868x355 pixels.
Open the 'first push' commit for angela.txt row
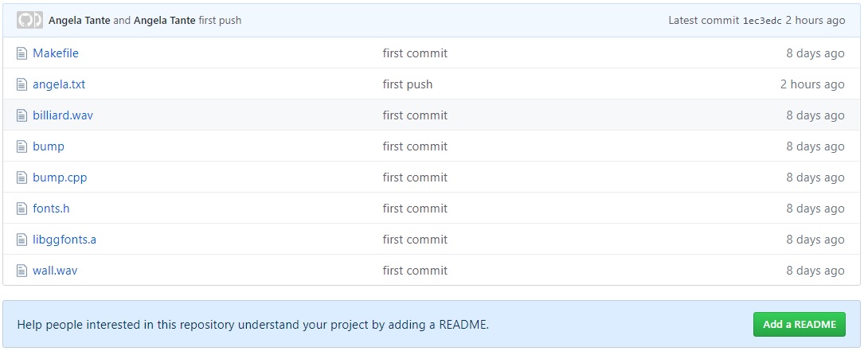(408, 84)
